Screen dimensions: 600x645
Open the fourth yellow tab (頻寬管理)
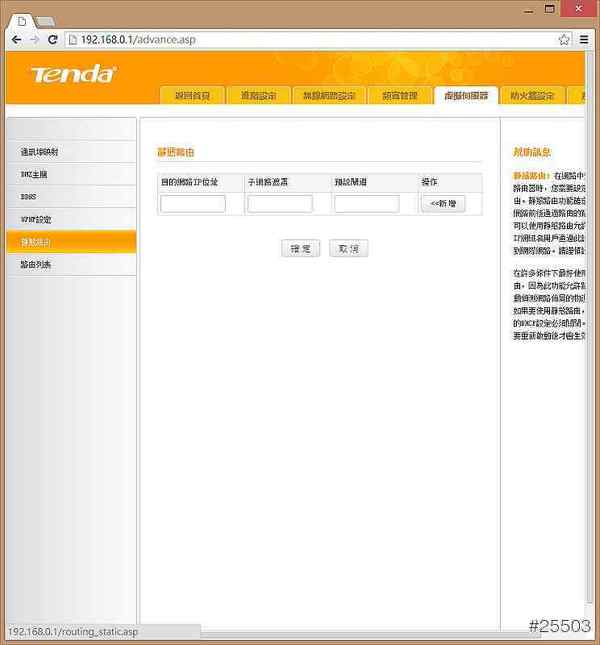pyautogui.click(x=400, y=95)
